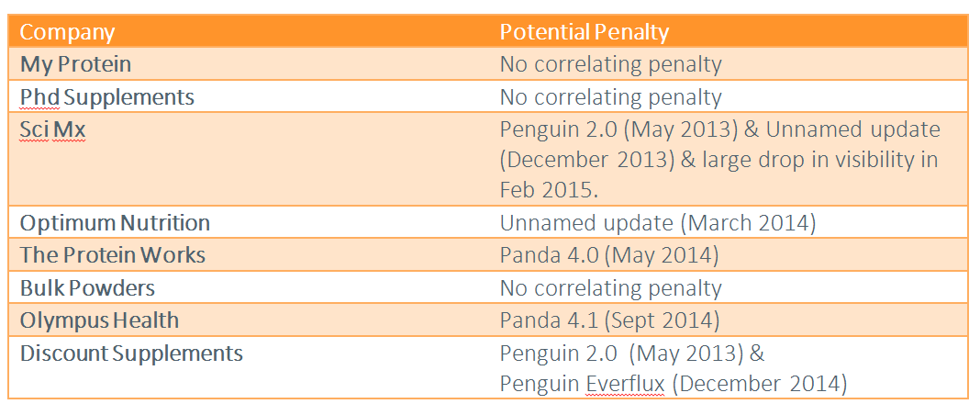
Task: Click Discount Supplements' Penguin 2.0 (May 2013) text
Action: coord(621,354)
